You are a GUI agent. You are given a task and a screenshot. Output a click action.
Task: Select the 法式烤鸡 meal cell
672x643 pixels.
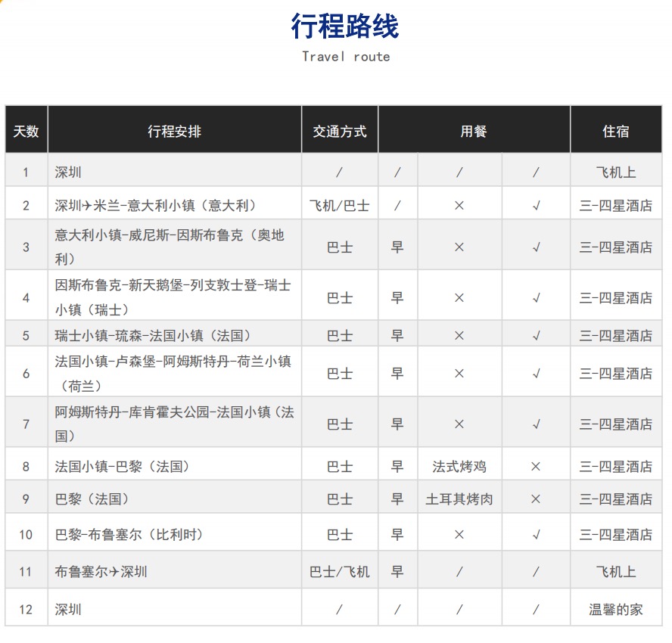coord(459,467)
